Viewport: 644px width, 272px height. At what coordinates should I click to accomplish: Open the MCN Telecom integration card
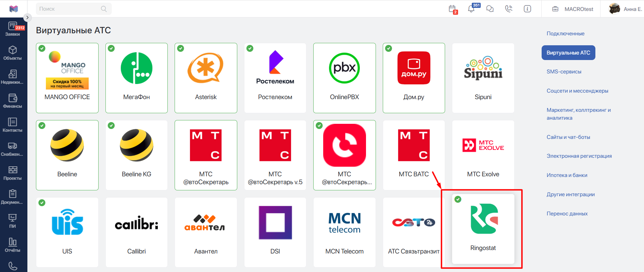(x=344, y=232)
